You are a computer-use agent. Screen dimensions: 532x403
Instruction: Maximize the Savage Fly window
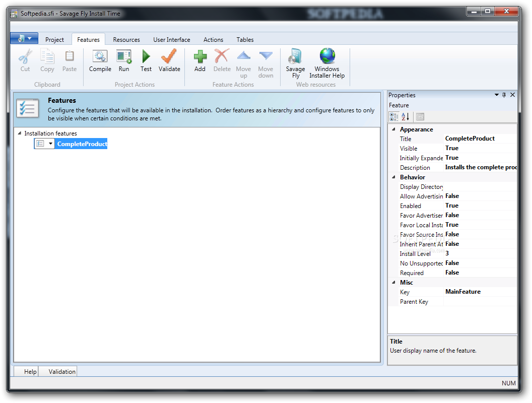point(488,12)
